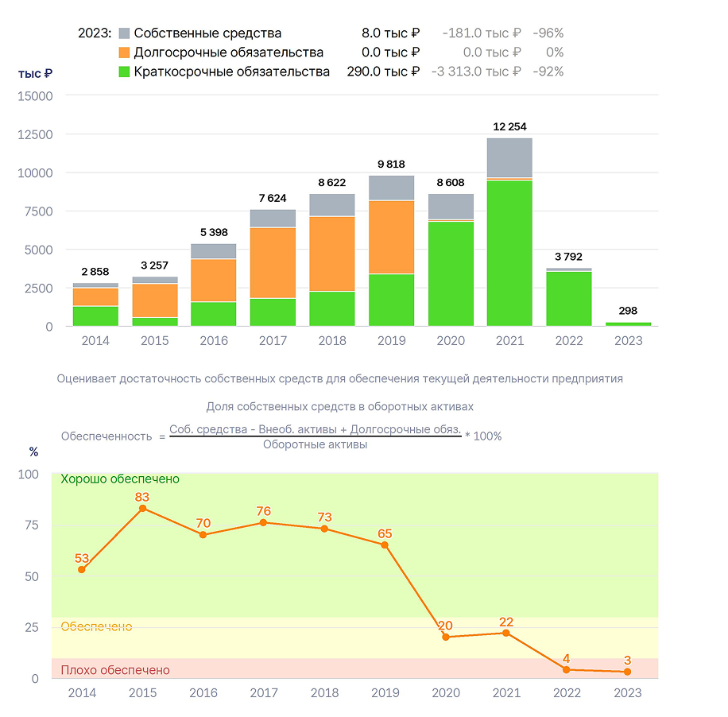Viewport: 728px width, 717px height.
Task: Click the green segment of the 2020 bar
Action: click(x=451, y=274)
